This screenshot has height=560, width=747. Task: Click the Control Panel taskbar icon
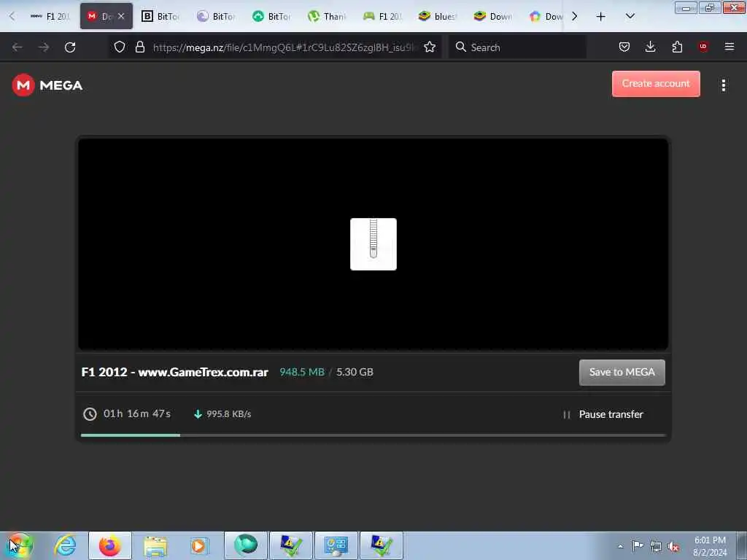pos(336,545)
